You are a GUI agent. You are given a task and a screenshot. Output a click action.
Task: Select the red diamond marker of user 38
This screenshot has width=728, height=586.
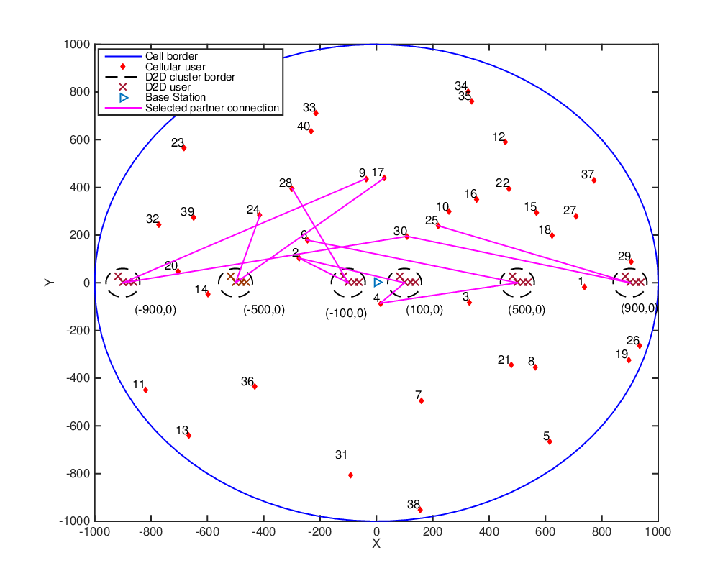tap(420, 510)
